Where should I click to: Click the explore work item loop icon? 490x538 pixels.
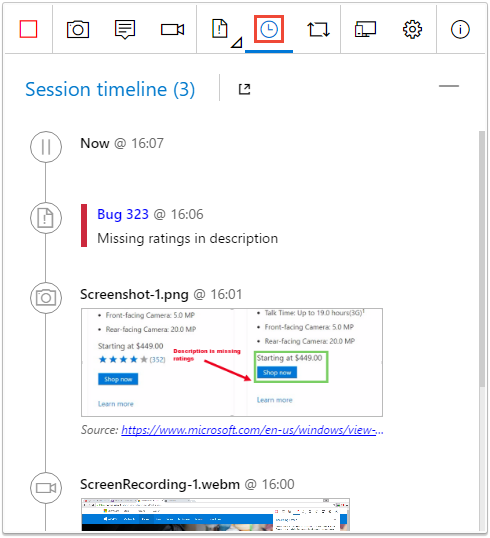pyautogui.click(x=318, y=29)
